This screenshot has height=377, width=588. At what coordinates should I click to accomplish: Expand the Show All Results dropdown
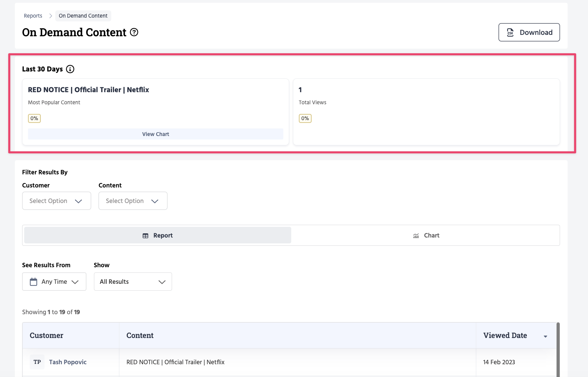click(133, 282)
